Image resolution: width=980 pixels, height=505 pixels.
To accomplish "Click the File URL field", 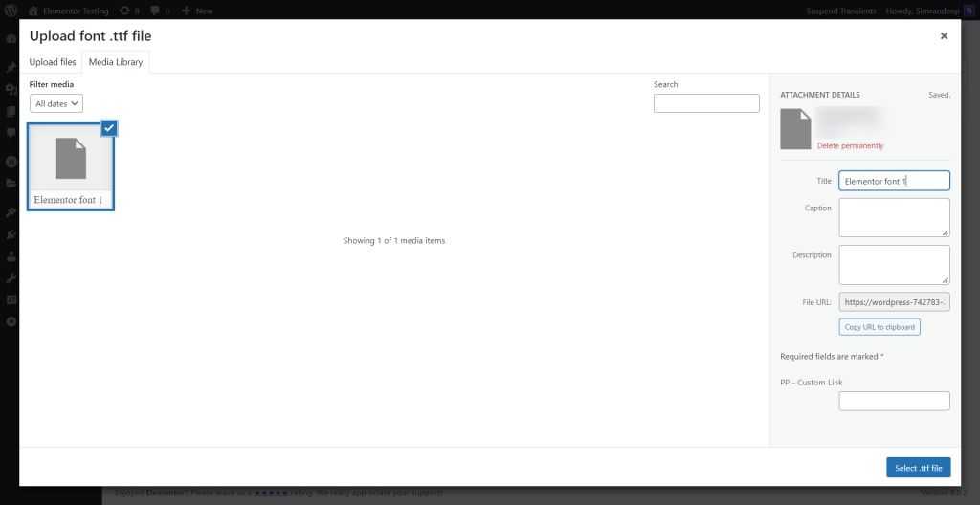I will pos(895,302).
